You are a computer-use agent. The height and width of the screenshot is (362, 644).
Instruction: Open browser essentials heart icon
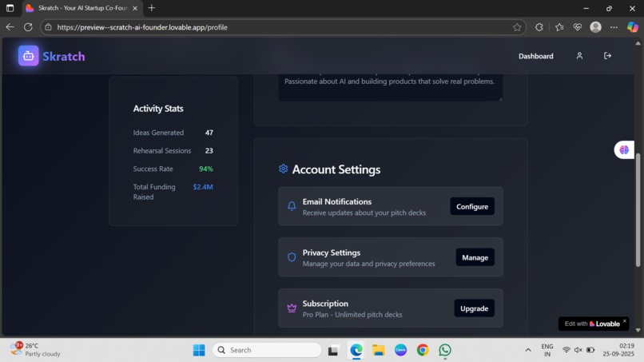(578, 27)
